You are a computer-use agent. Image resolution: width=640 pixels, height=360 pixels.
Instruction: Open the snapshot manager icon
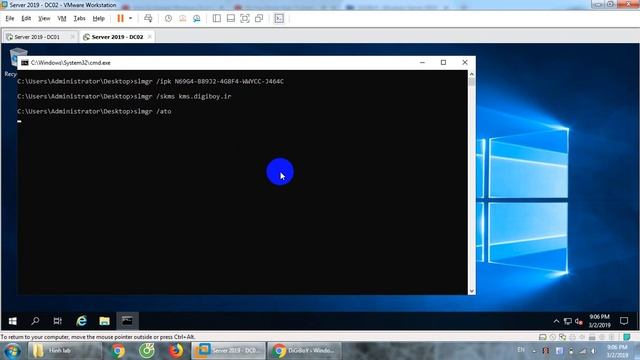click(x=197, y=18)
